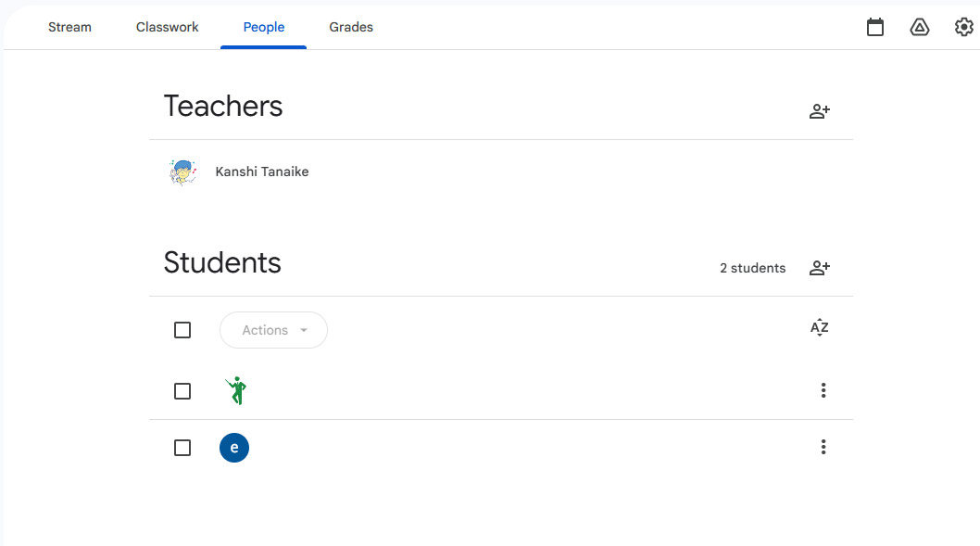This screenshot has height=546, width=980.
Task: Check the box for green figure student
Action: pos(182,391)
